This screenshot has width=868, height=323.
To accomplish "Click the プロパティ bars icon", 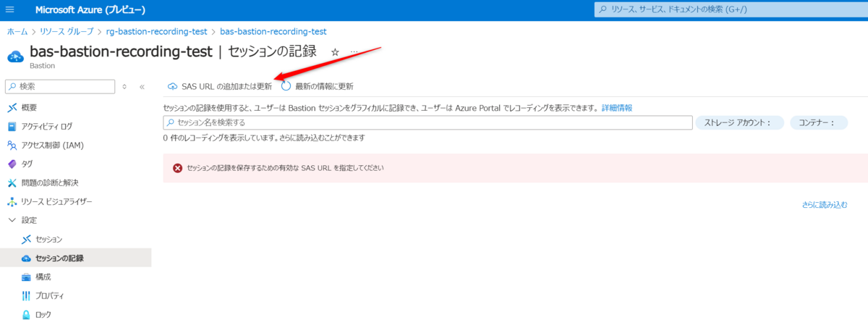I will click(27, 295).
